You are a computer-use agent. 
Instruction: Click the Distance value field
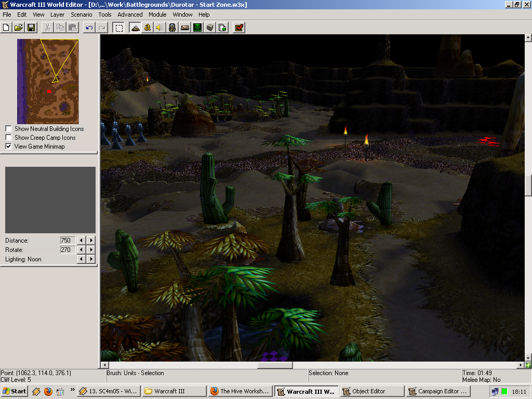[x=67, y=240]
